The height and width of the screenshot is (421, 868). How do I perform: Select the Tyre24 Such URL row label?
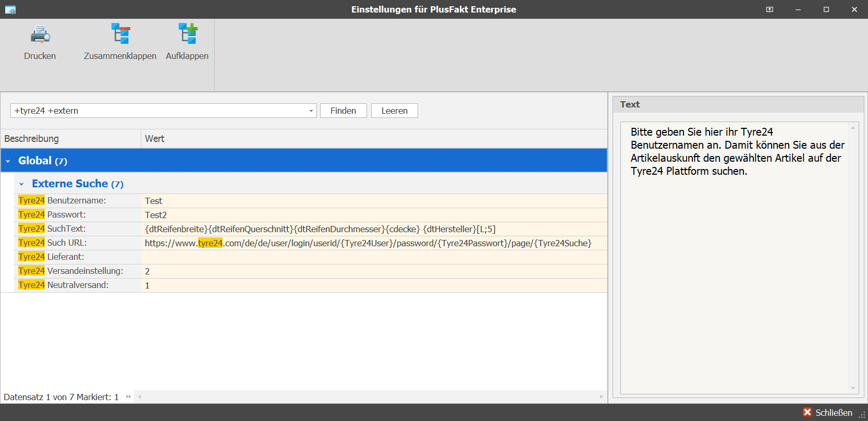52,243
